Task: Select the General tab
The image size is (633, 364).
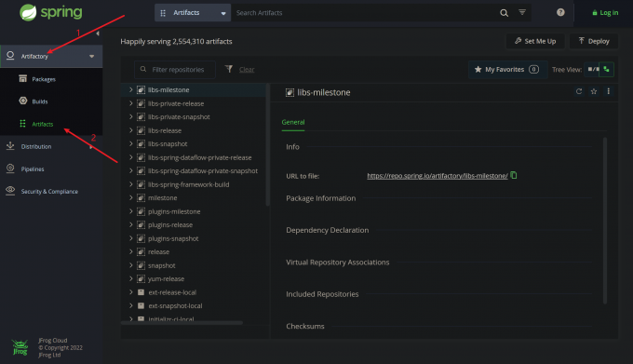Action: tap(293, 122)
